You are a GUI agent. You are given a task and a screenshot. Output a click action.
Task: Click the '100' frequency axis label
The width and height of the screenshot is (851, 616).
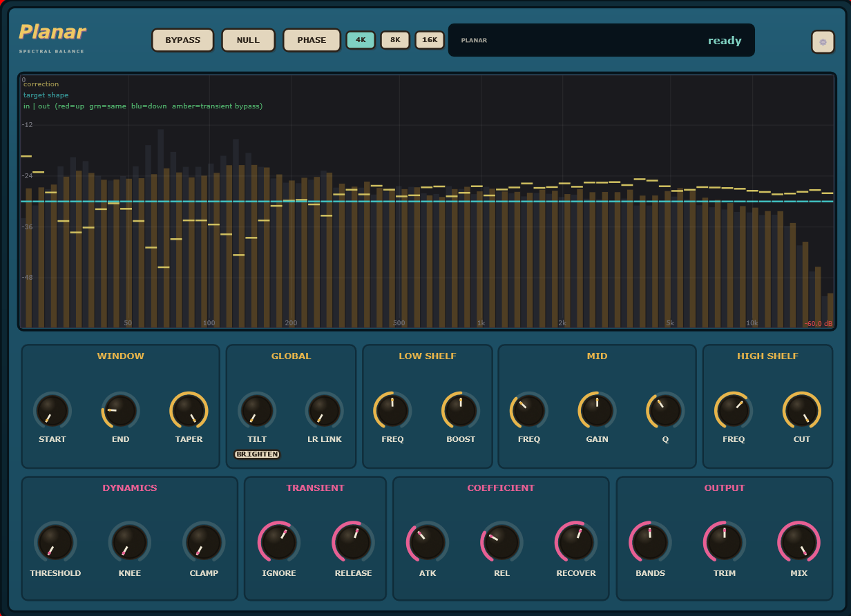pos(209,323)
